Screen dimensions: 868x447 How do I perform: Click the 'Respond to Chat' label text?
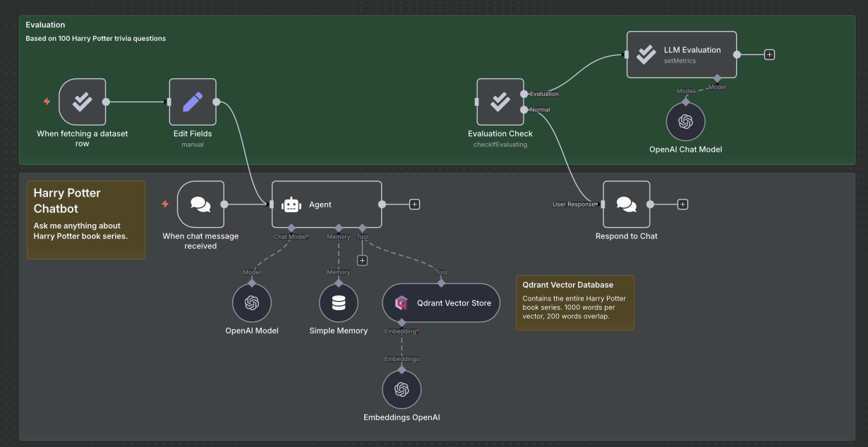click(x=627, y=236)
